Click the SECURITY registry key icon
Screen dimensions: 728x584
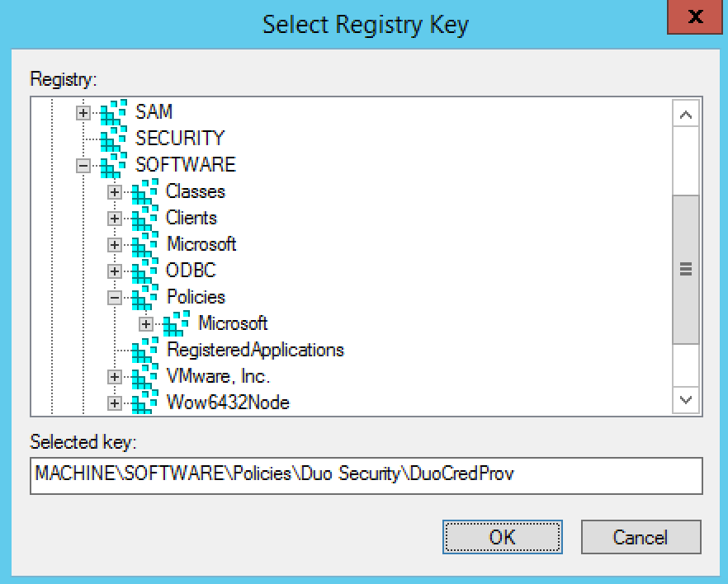pyautogui.click(x=112, y=138)
